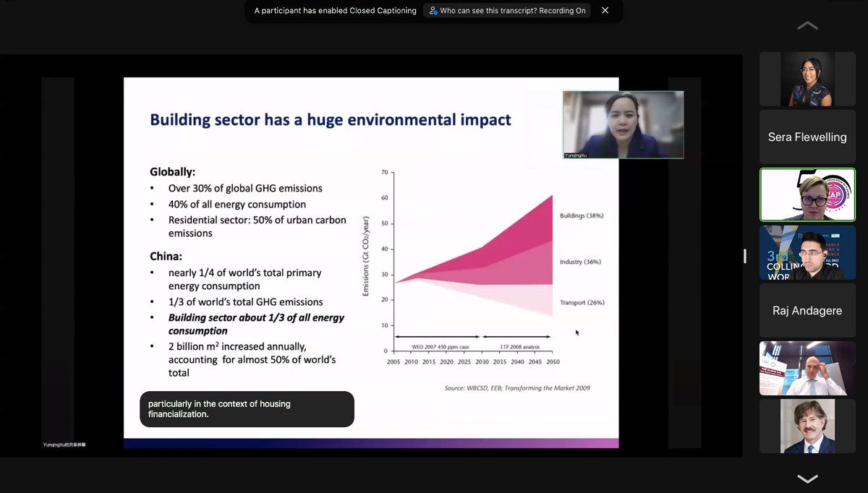868x493 pixels.
Task: Show previous participants with up chevron
Action: click(807, 26)
